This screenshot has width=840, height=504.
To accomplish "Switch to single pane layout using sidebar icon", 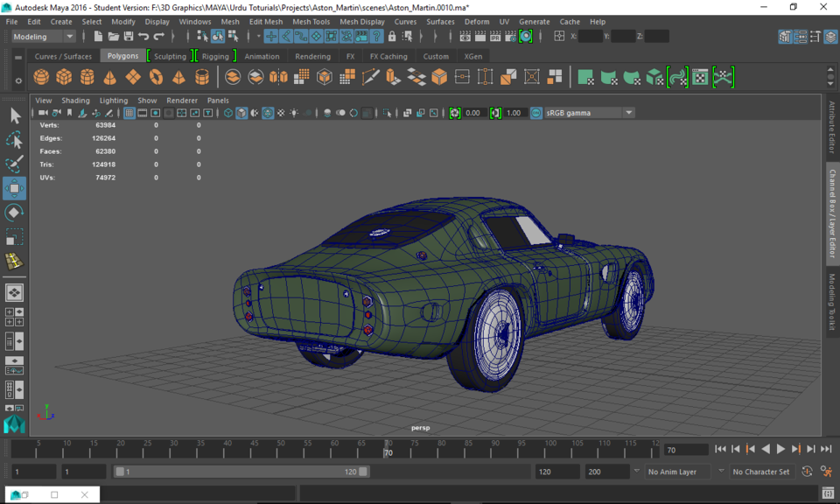I will [x=14, y=293].
